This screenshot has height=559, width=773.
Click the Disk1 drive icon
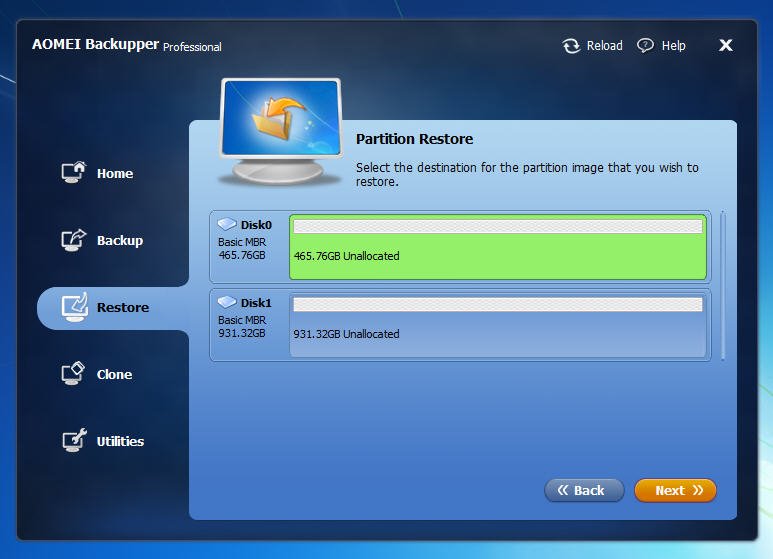227,302
